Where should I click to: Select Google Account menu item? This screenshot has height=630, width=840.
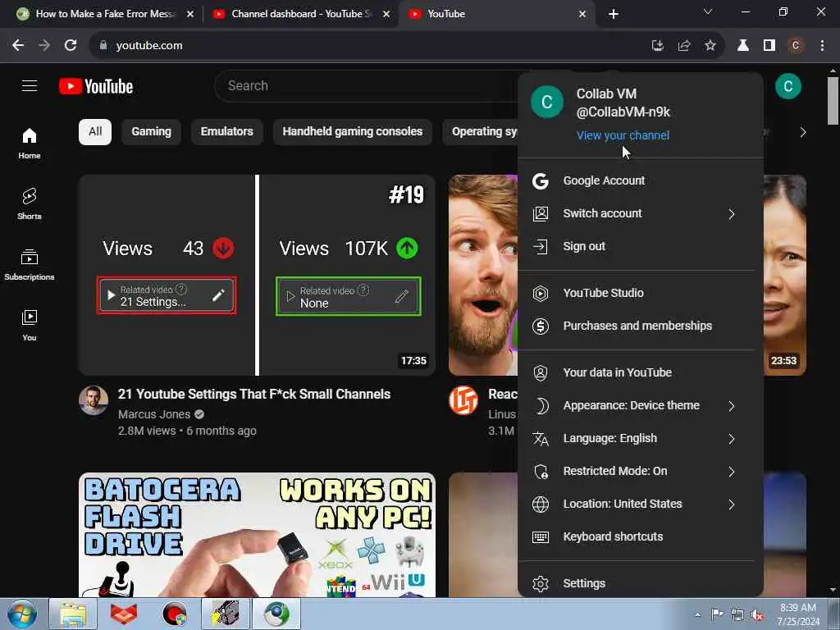click(x=640, y=180)
